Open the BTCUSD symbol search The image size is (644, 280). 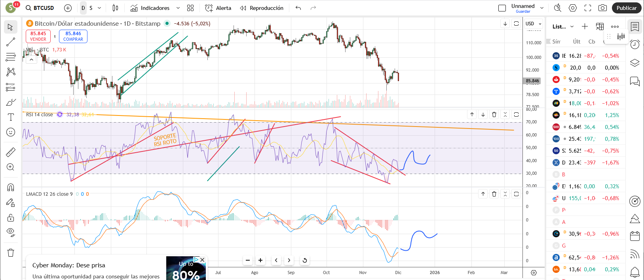[40, 8]
